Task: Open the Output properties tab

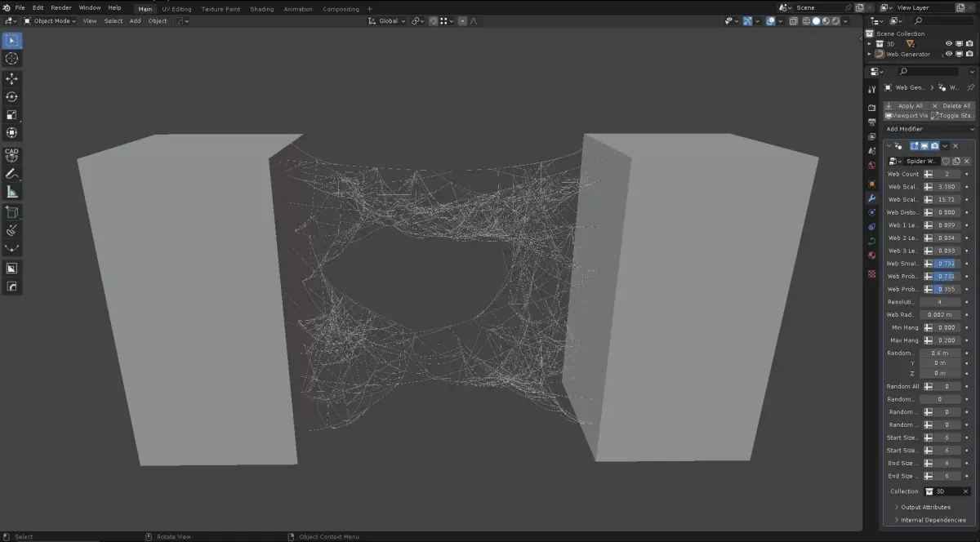Action: [x=872, y=122]
